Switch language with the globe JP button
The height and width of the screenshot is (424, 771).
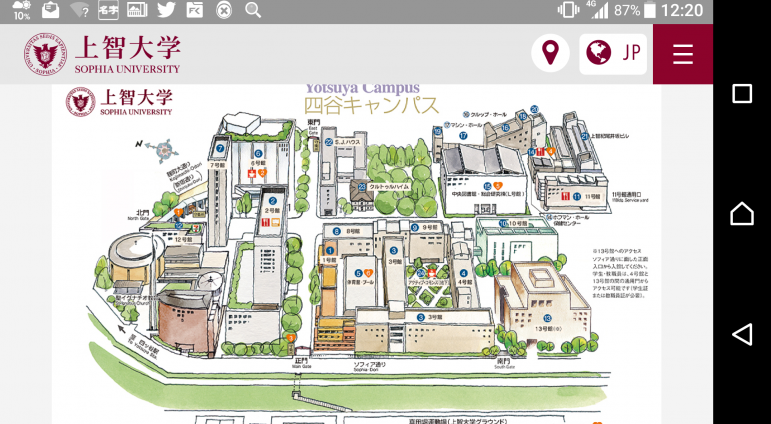pos(613,54)
